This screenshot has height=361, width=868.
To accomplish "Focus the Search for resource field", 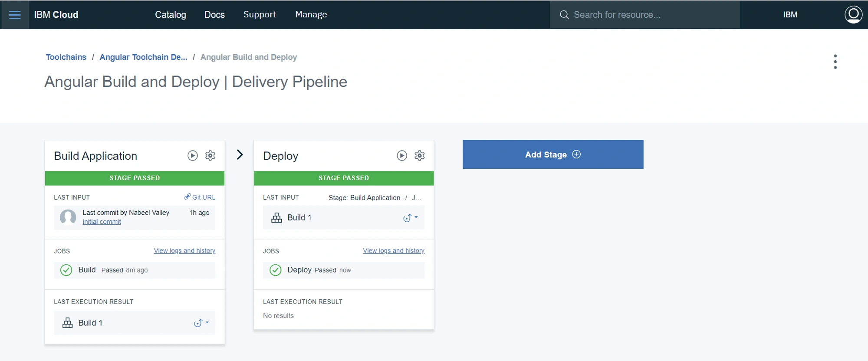I will tap(644, 15).
